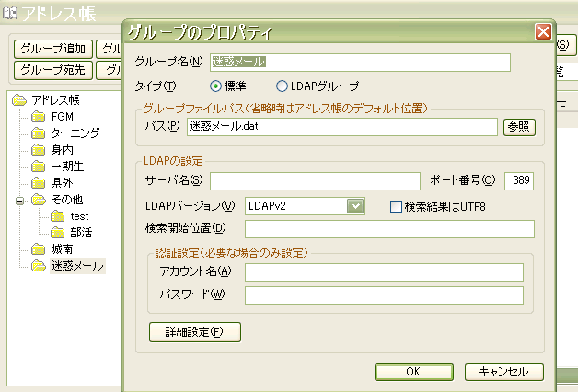Focus the サーバ名 input field

(x=315, y=181)
